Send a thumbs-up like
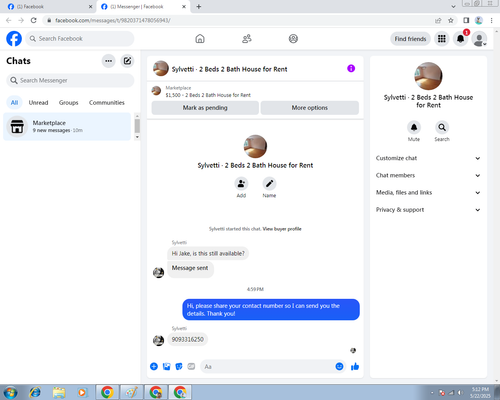The image size is (500, 400). click(355, 367)
